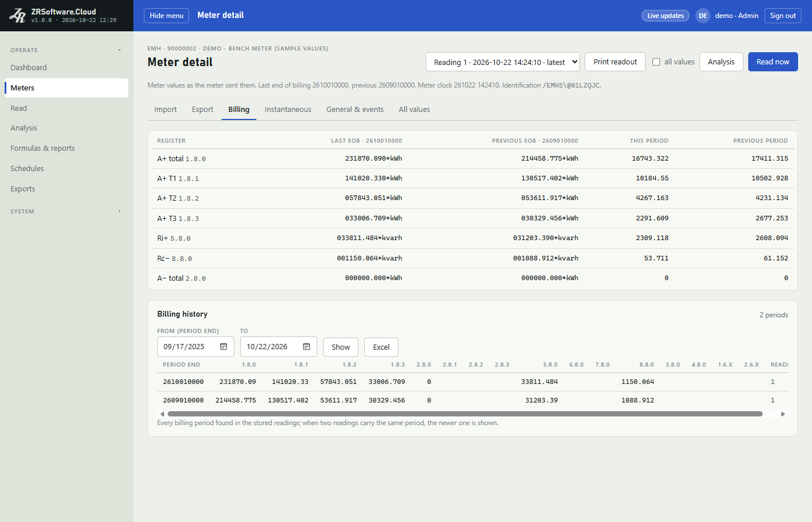Viewport: 812px width, 522px height.
Task: Open calendar picker for From date
Action: pos(223,347)
